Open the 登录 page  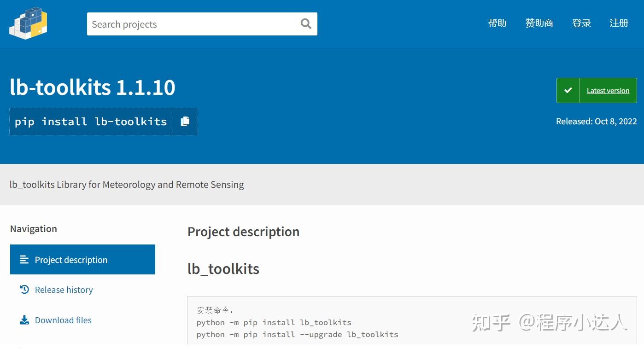tap(581, 23)
